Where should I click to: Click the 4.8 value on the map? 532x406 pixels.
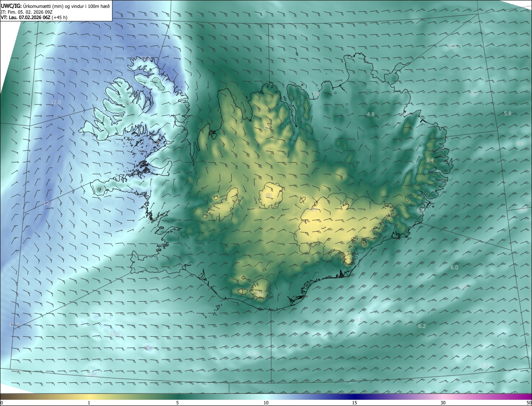point(370,114)
